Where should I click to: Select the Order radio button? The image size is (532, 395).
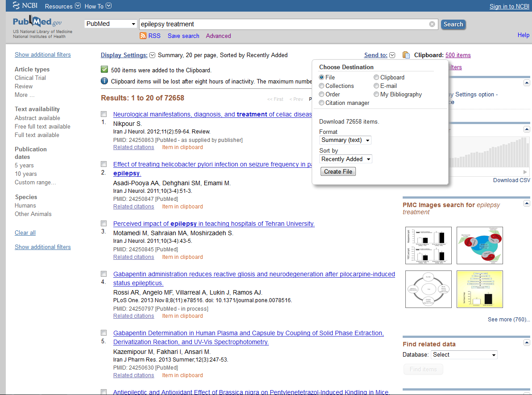[x=322, y=95]
